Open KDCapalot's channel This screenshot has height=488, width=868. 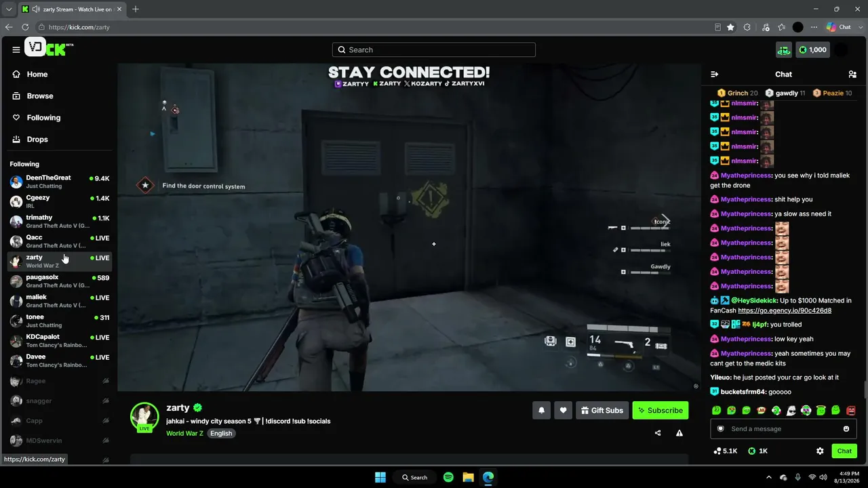60,340
